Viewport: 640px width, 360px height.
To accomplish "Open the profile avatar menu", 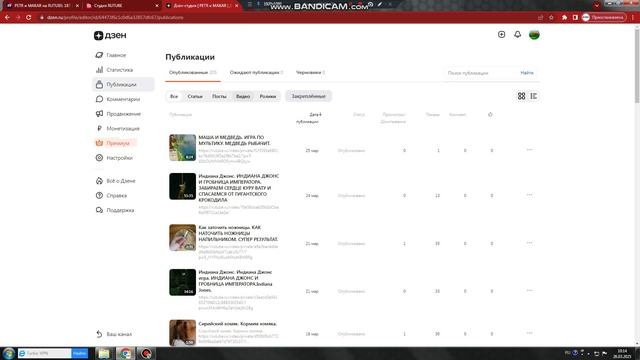I will coord(534,35).
